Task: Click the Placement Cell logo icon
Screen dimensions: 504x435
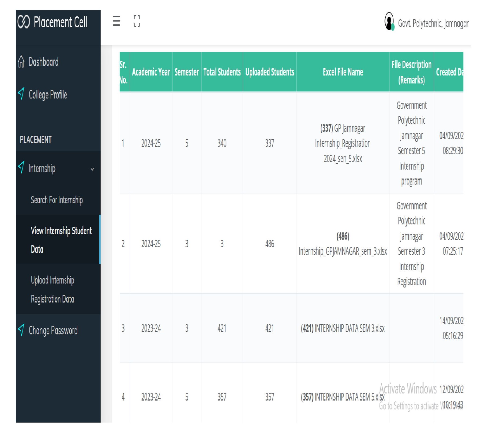Action: [24, 22]
